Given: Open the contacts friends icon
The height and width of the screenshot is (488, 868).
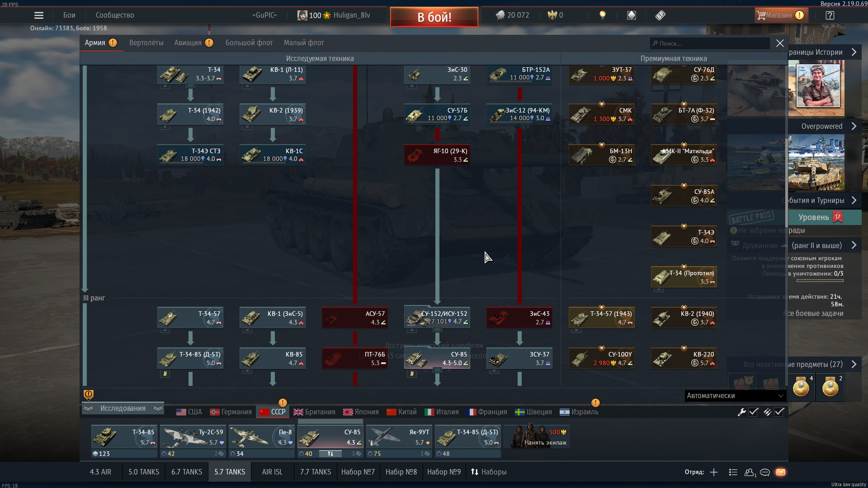Looking at the screenshot, I should pos(750,472).
